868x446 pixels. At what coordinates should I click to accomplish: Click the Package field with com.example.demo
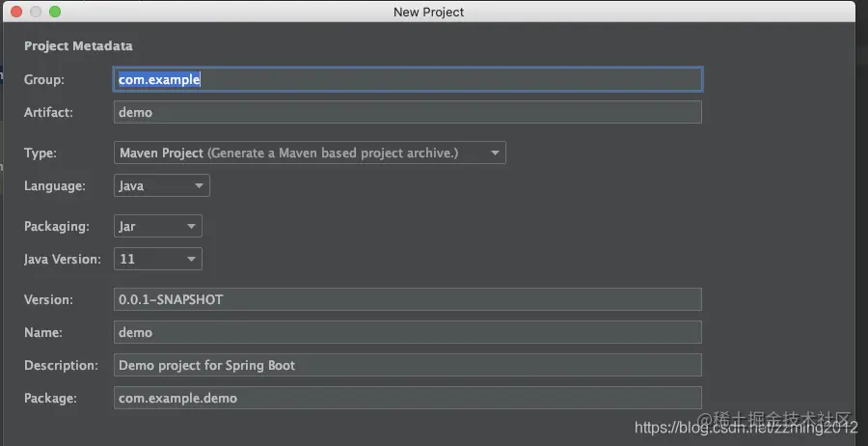pos(408,398)
